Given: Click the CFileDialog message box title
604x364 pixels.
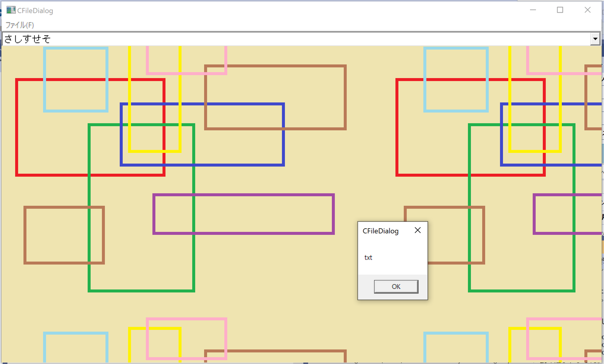Looking at the screenshot, I should (381, 231).
